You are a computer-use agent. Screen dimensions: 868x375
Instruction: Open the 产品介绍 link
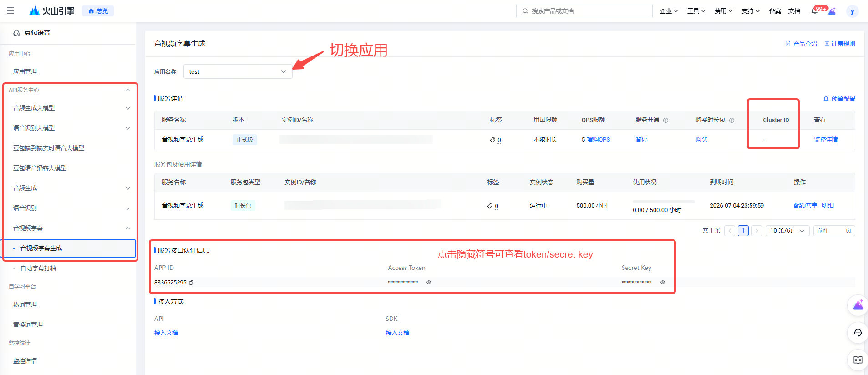(x=801, y=44)
